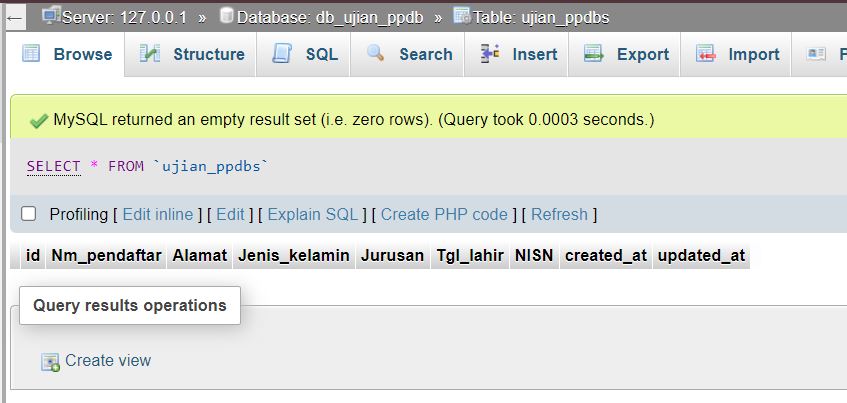The width and height of the screenshot is (847, 403).
Task: Click the SQL tab icon
Action: tap(282, 54)
